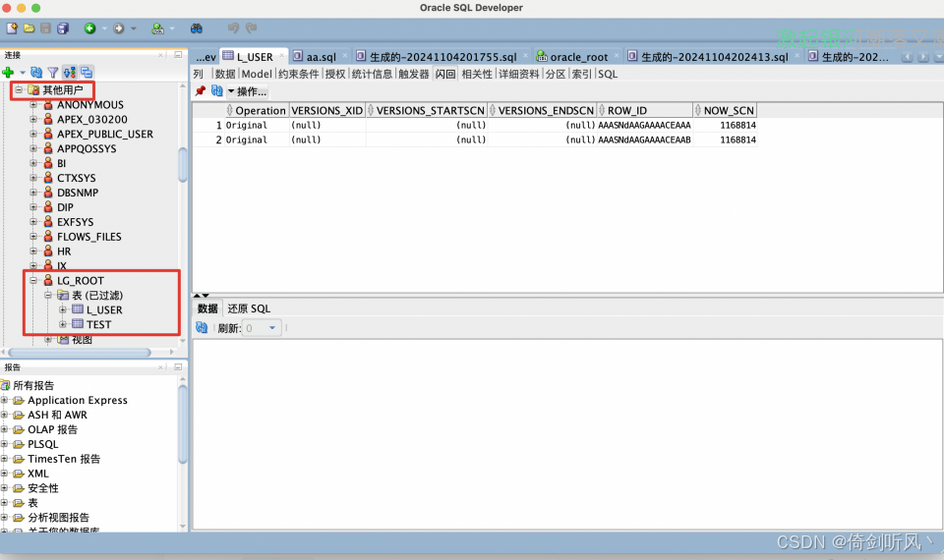Click the Redo arrow in toolbar

click(251, 28)
